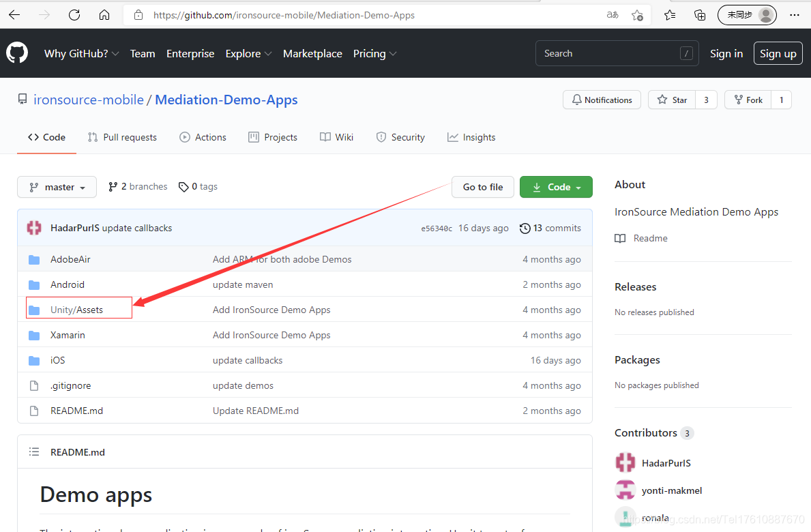Open browser settings ellipsis menu
The height and width of the screenshot is (532, 811).
[795, 15]
